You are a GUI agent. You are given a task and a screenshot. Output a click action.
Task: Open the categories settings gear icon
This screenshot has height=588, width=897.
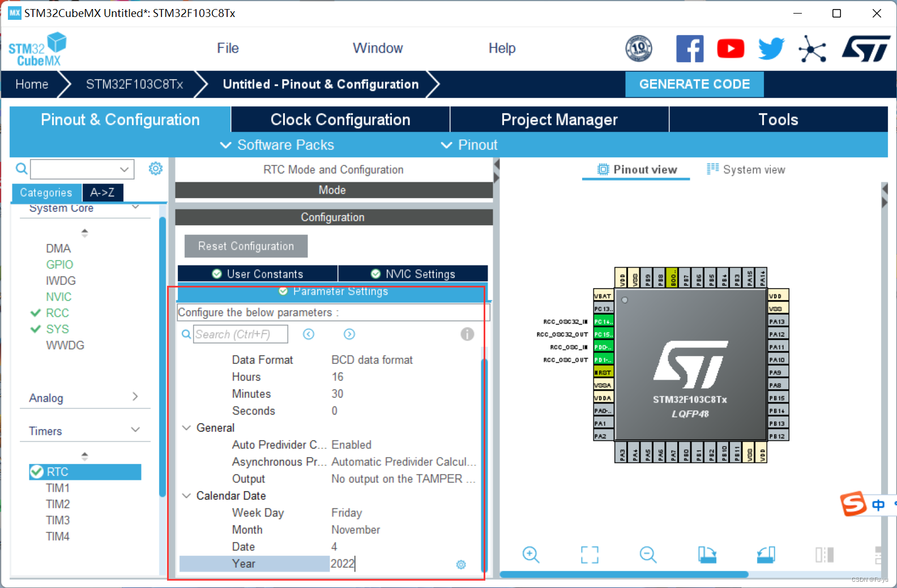click(156, 168)
